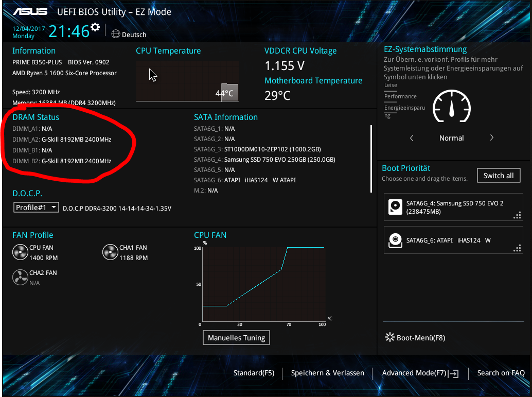The width and height of the screenshot is (532, 397).
Task: Select the Energieeinsparung tuning option
Action: (404, 111)
